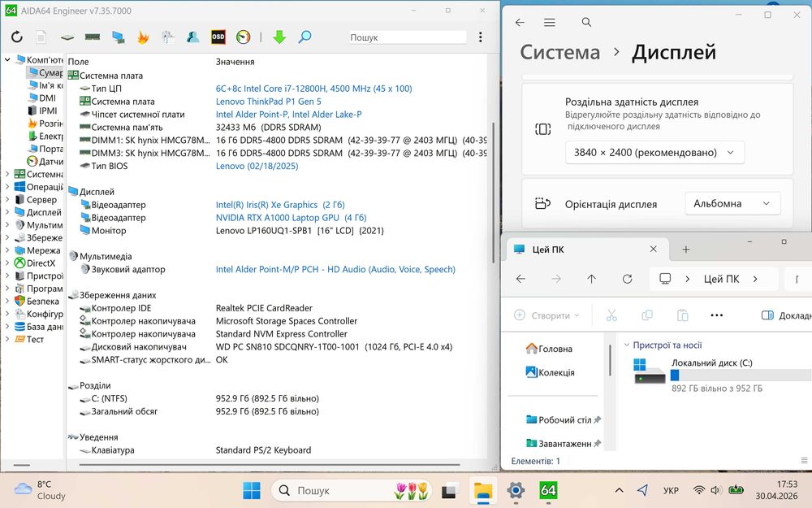Start the flame stability test icon

[x=143, y=37]
